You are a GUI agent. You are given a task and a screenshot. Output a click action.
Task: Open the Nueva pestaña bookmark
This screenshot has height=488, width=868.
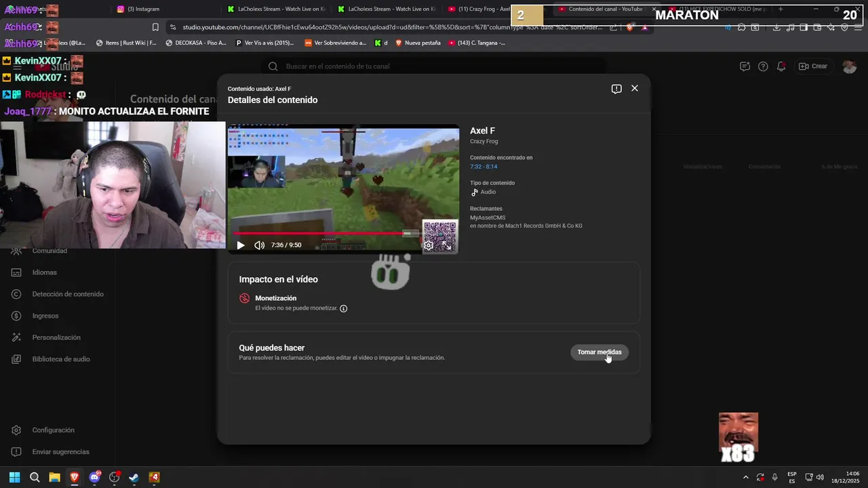pos(417,43)
